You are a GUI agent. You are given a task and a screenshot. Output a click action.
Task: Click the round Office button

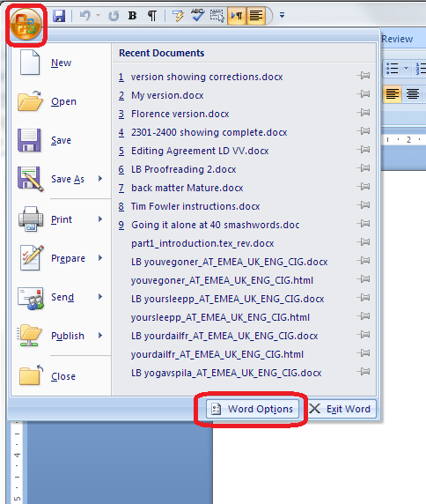point(26,25)
